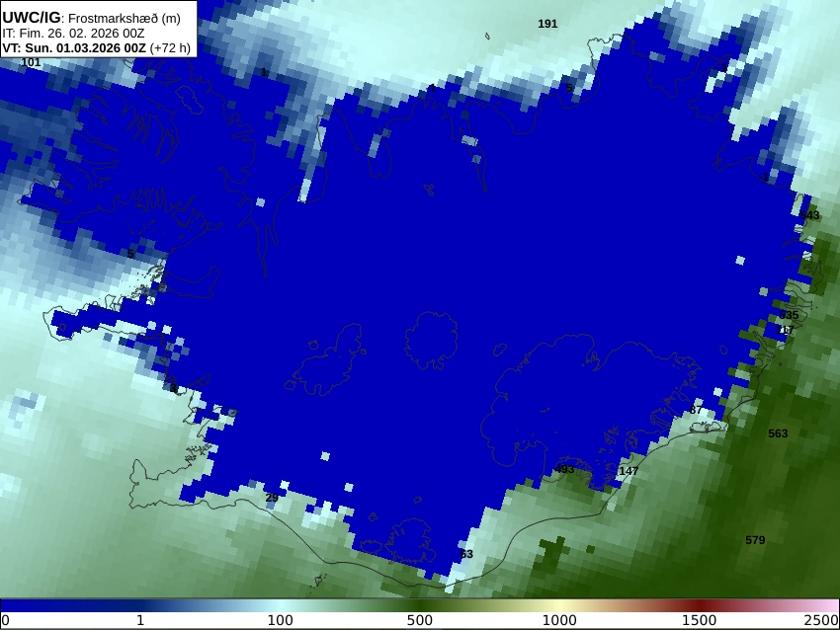This screenshot has width=840, height=630.
Task: Click the 'IT: Fim. 26. 02. 2026 00Z' line
Action: tap(73, 34)
